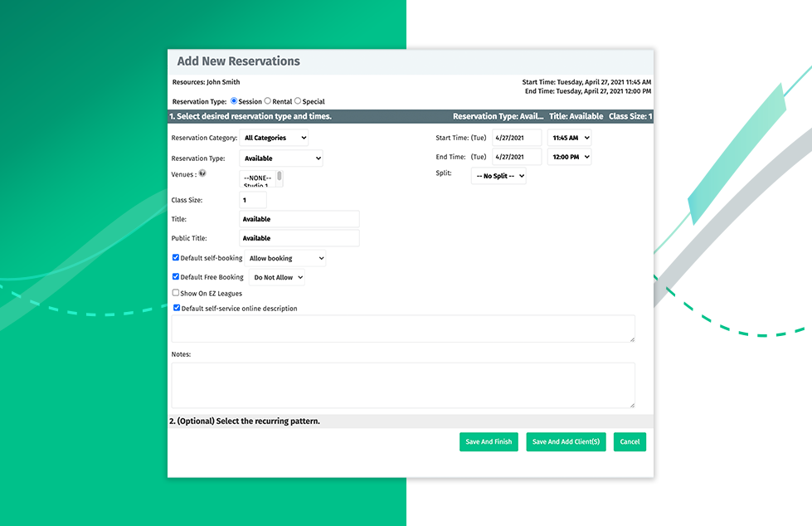Choose the Rental radio button

(x=268, y=101)
